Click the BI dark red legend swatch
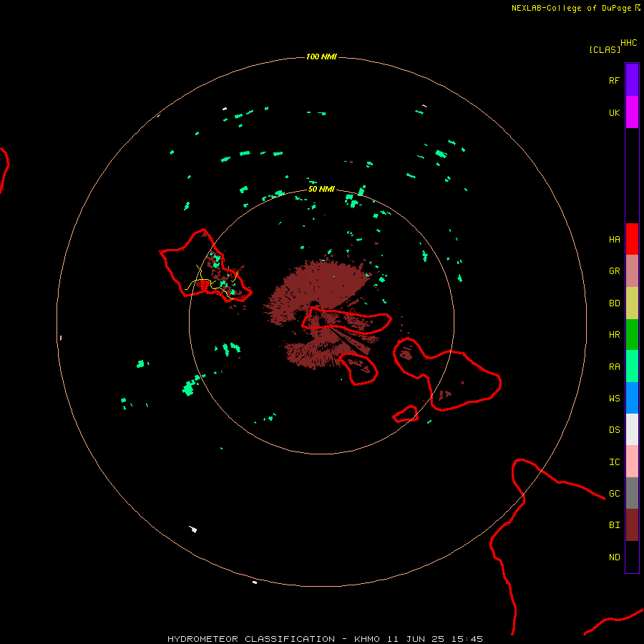This screenshot has width=644, height=644. pos(632,525)
